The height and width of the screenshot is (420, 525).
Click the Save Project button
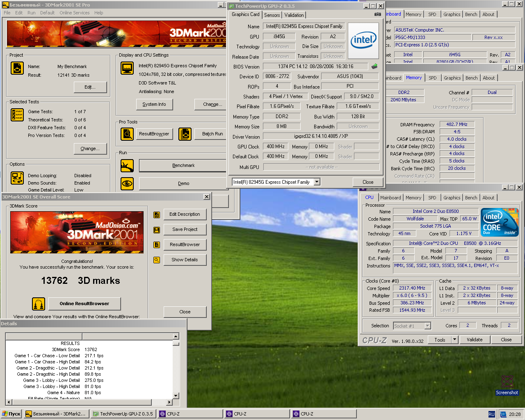(185, 230)
